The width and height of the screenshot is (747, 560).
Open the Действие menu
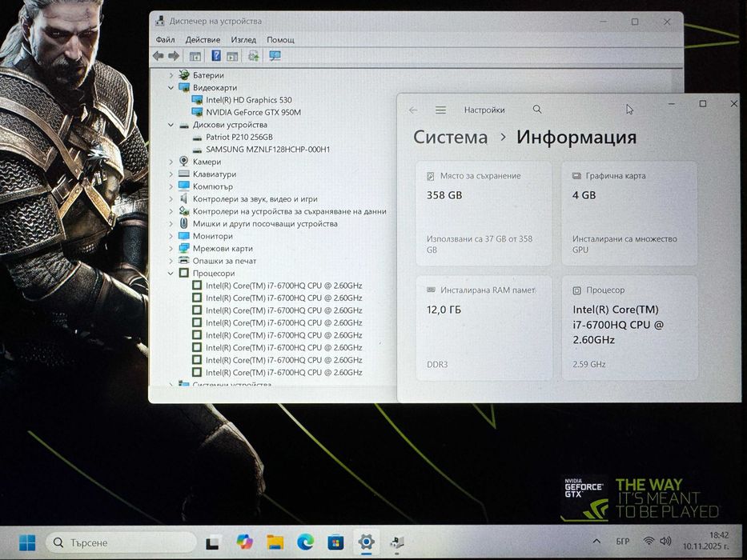tap(203, 39)
